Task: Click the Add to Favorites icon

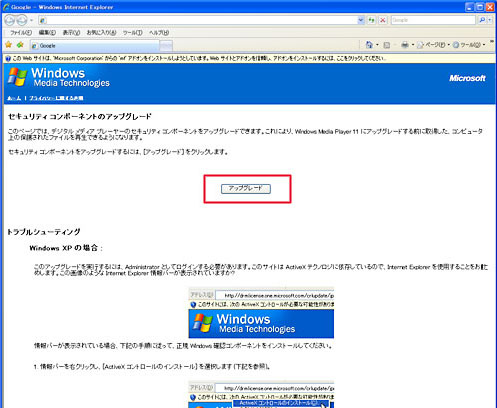Action: coord(20,45)
